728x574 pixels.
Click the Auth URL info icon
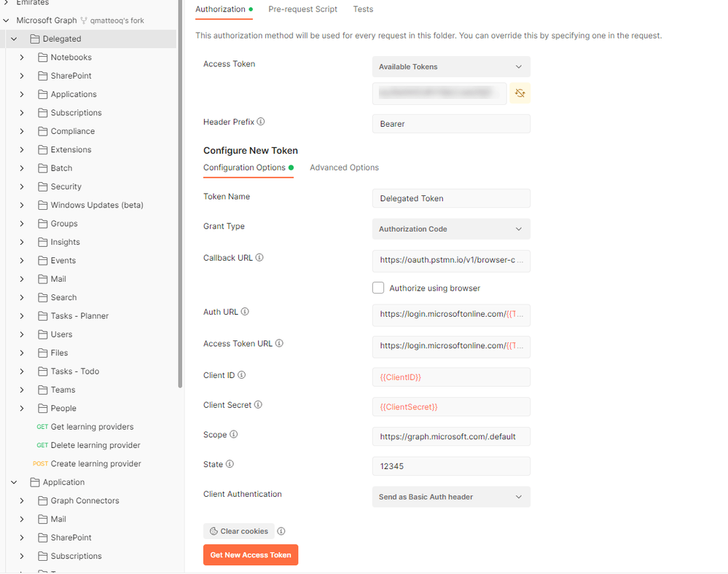pyautogui.click(x=245, y=312)
